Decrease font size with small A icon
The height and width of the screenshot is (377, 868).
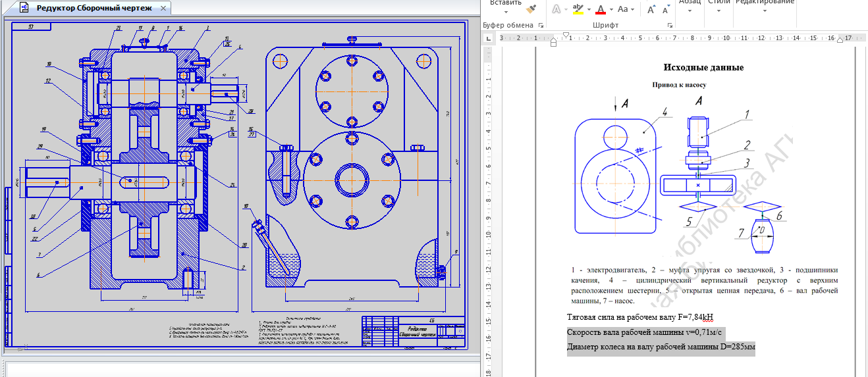[666, 10]
